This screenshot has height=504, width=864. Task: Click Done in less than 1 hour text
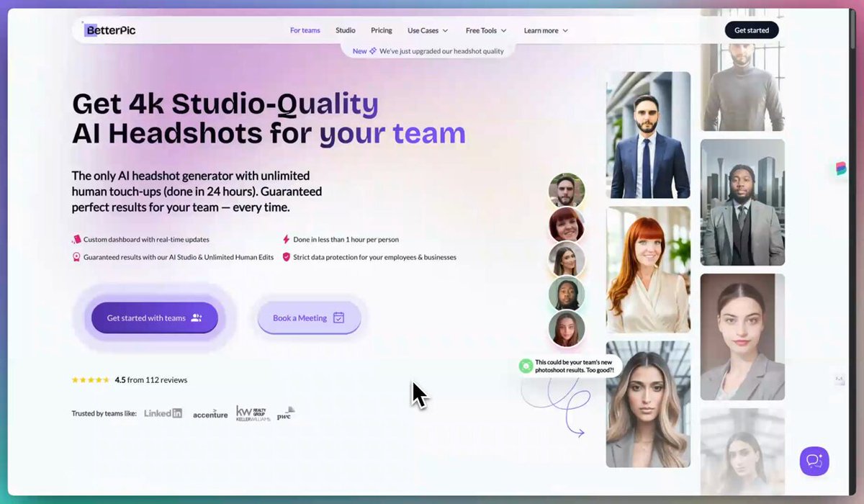coord(346,239)
